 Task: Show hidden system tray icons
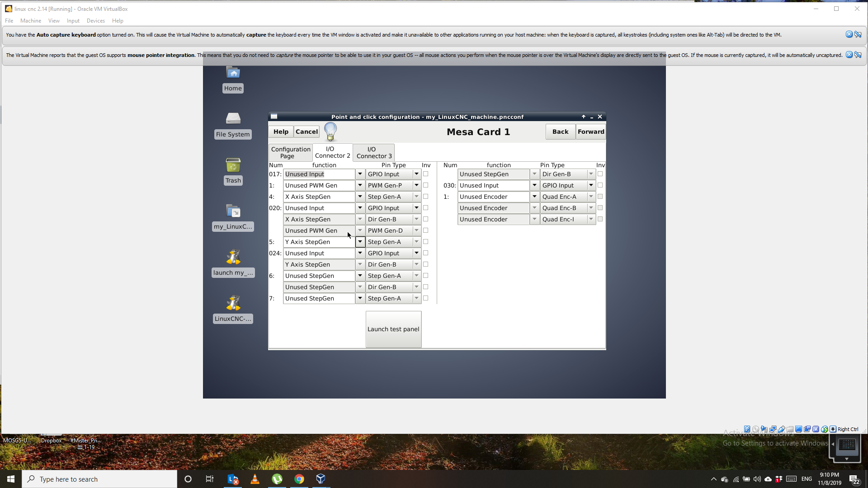(x=713, y=479)
